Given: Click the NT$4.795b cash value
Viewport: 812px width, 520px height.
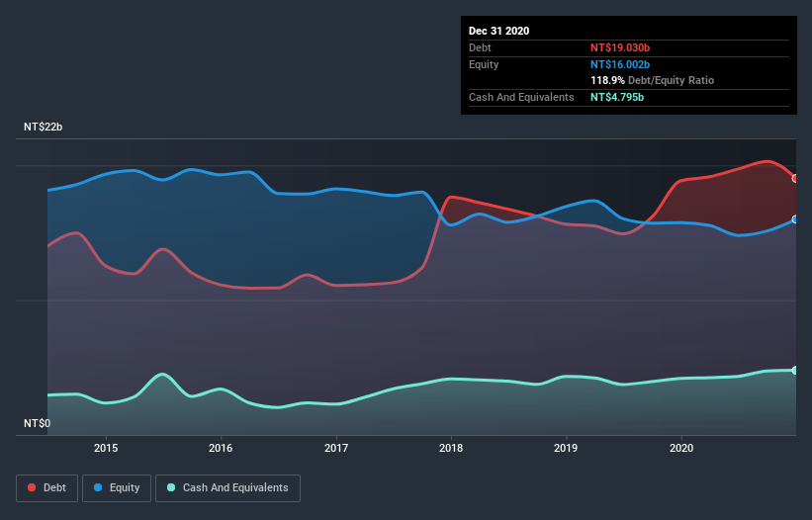Looking at the screenshot, I should click(617, 97).
